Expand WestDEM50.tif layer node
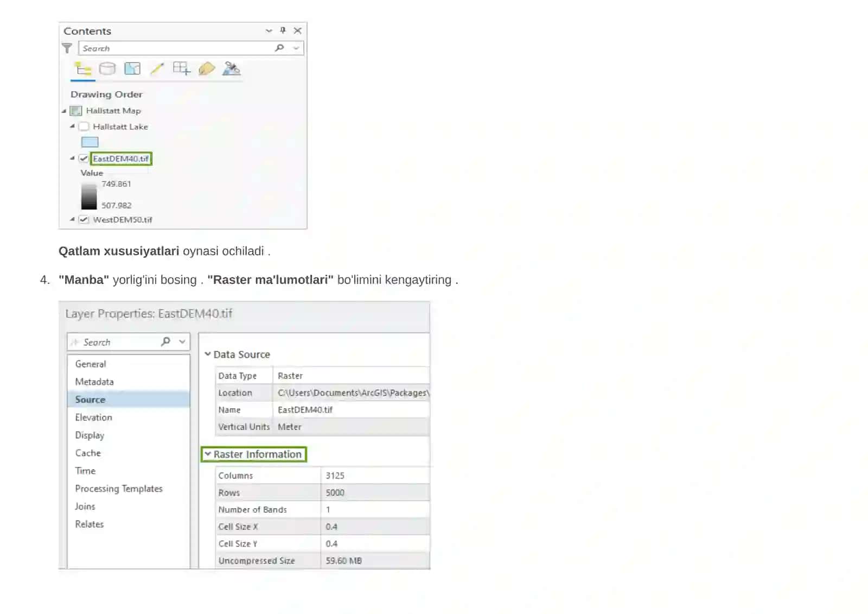Viewport: 868px width, 614px height. click(72, 219)
